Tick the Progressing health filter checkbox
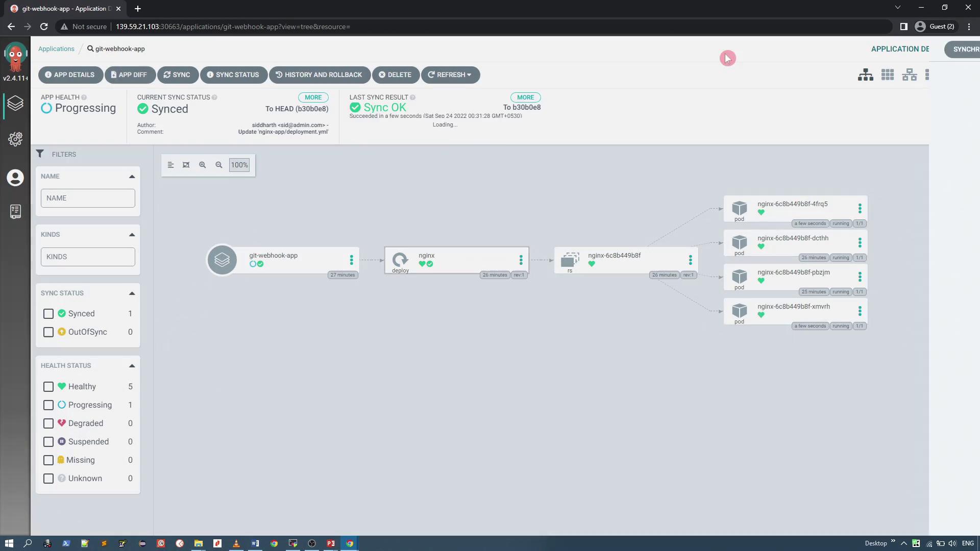This screenshot has height=551, width=980. 48,405
